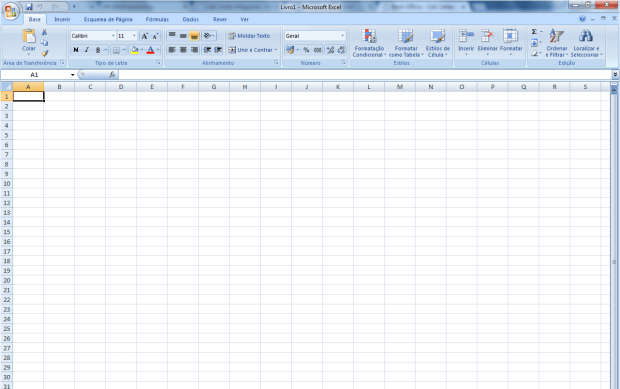The height and width of the screenshot is (389, 620).
Task: Align cell text left
Action: click(172, 50)
